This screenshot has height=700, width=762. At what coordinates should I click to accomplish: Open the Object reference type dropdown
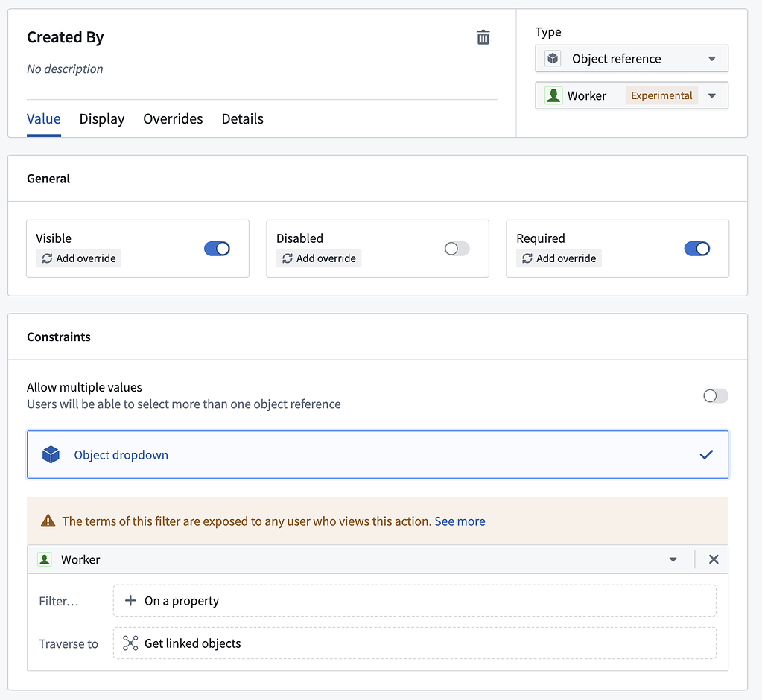coord(713,58)
